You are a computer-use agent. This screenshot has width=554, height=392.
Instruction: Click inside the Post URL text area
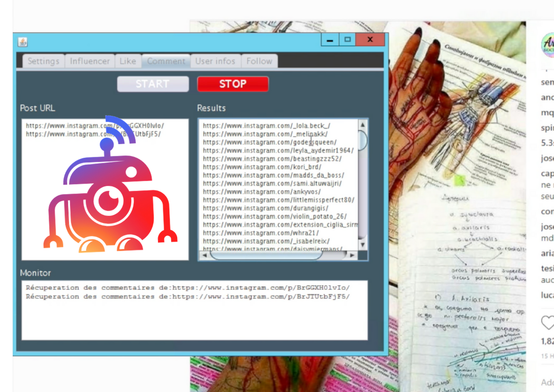point(105,190)
